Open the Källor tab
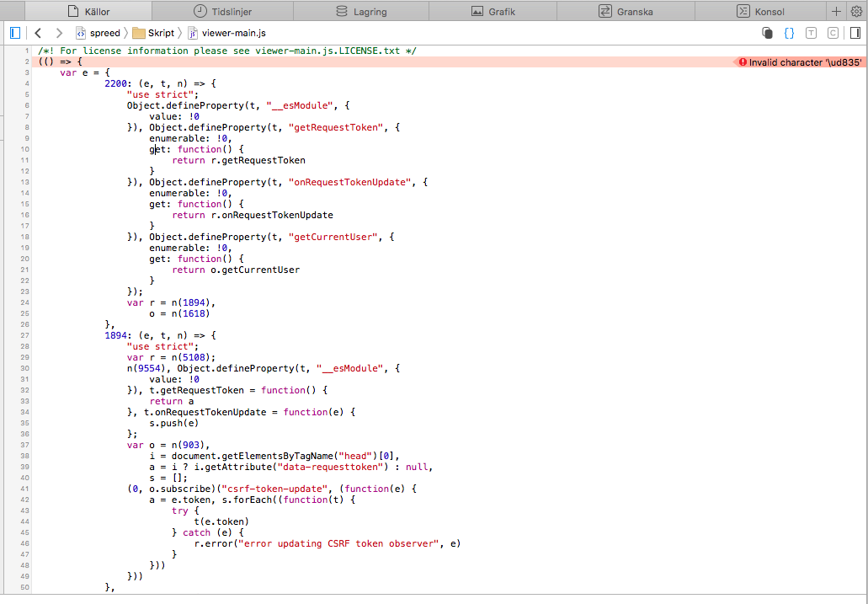868x604 pixels. [88, 11]
